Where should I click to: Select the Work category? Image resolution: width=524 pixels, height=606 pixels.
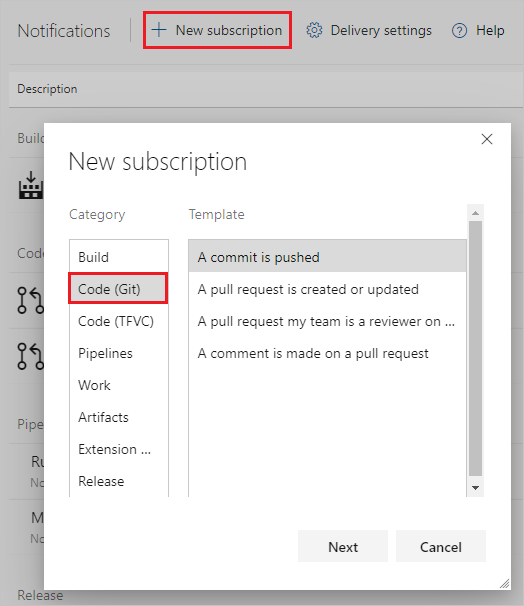119,385
